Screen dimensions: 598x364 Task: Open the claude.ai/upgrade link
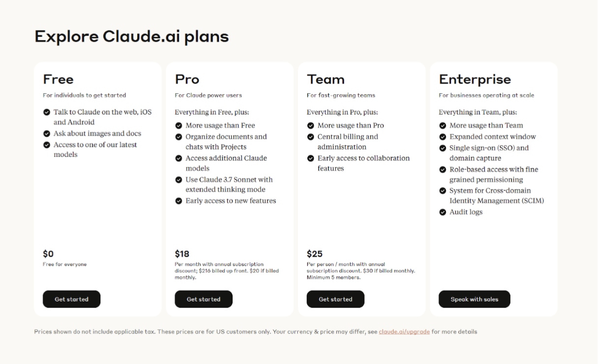pyautogui.click(x=404, y=332)
